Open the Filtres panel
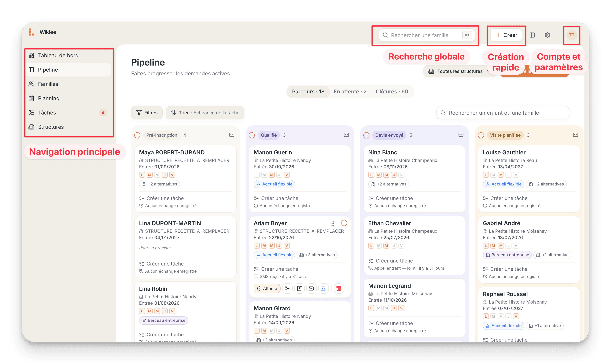Viewport: 611px width, 364px height. coord(147,113)
